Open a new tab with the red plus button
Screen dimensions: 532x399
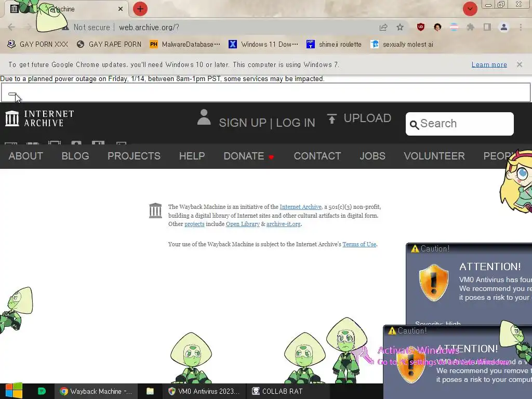point(140,9)
